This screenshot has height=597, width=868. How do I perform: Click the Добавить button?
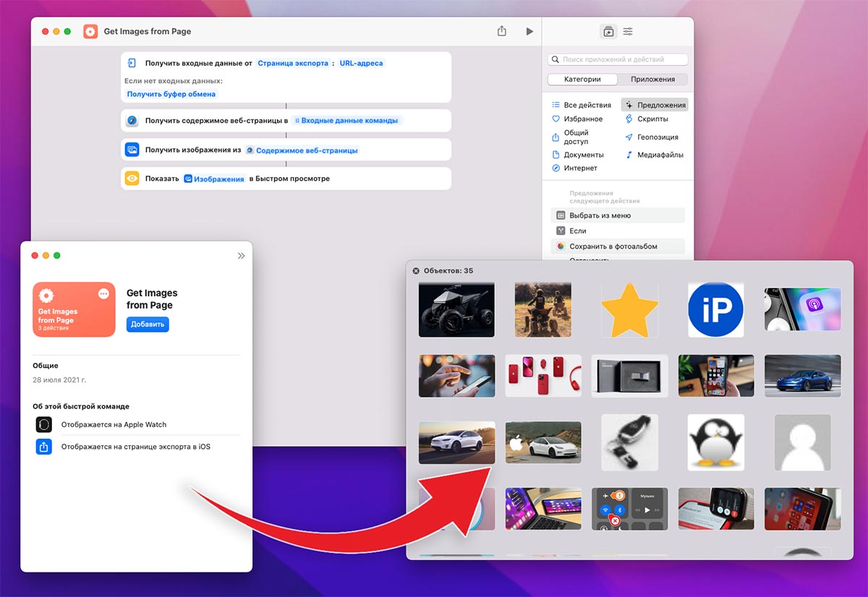[148, 325]
